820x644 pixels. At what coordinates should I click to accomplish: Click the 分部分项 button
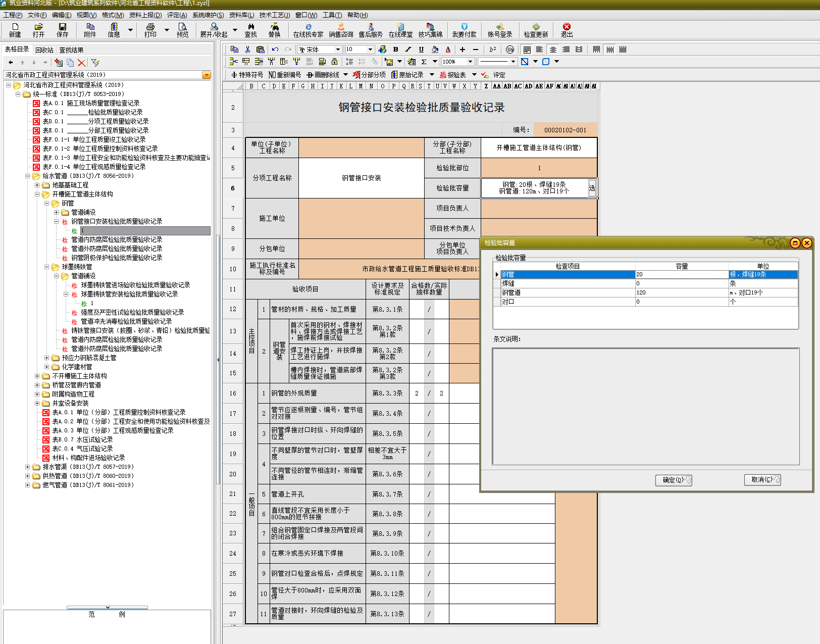369,75
